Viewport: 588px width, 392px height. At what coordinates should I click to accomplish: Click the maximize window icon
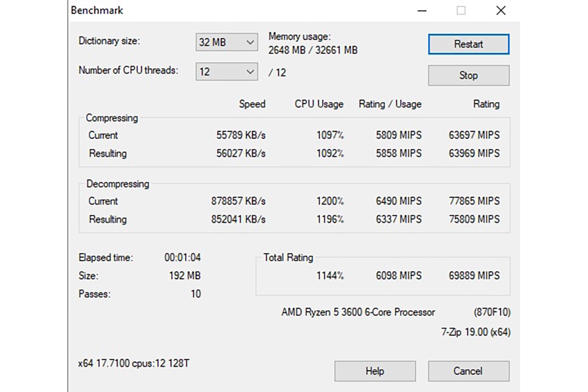coord(461,11)
